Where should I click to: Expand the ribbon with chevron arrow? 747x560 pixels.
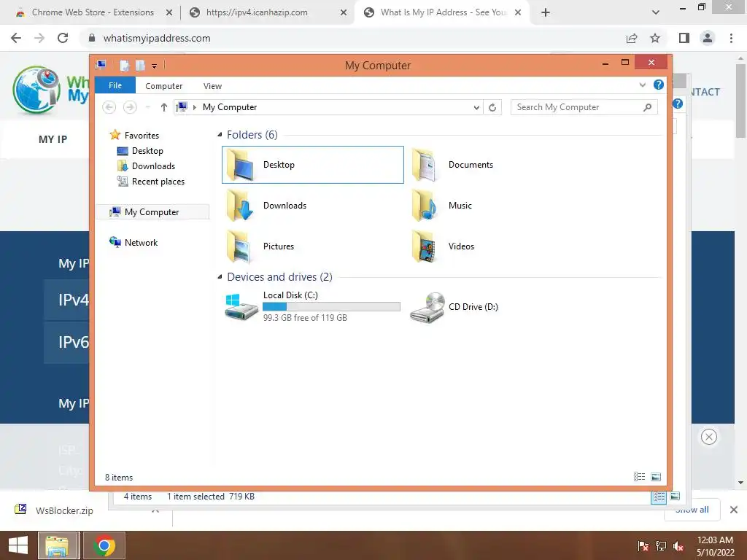click(642, 85)
